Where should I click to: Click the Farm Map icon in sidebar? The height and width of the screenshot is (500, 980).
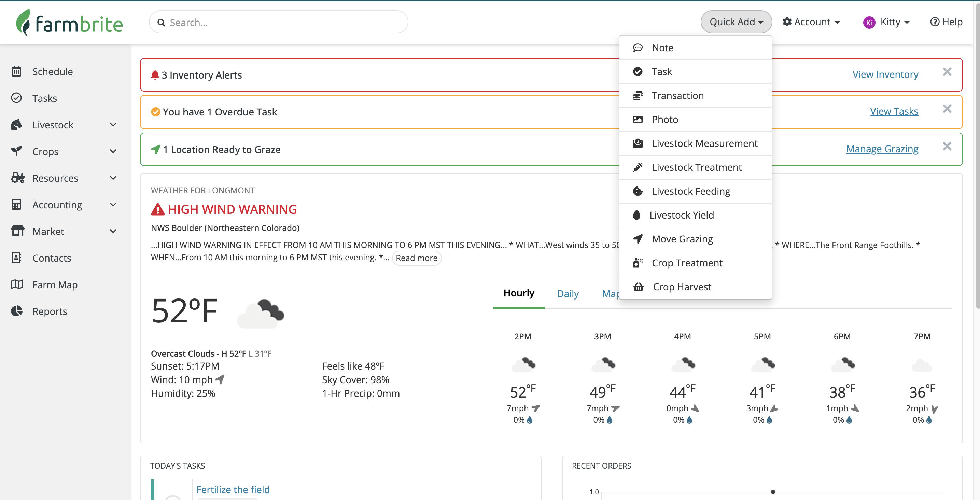(x=17, y=284)
